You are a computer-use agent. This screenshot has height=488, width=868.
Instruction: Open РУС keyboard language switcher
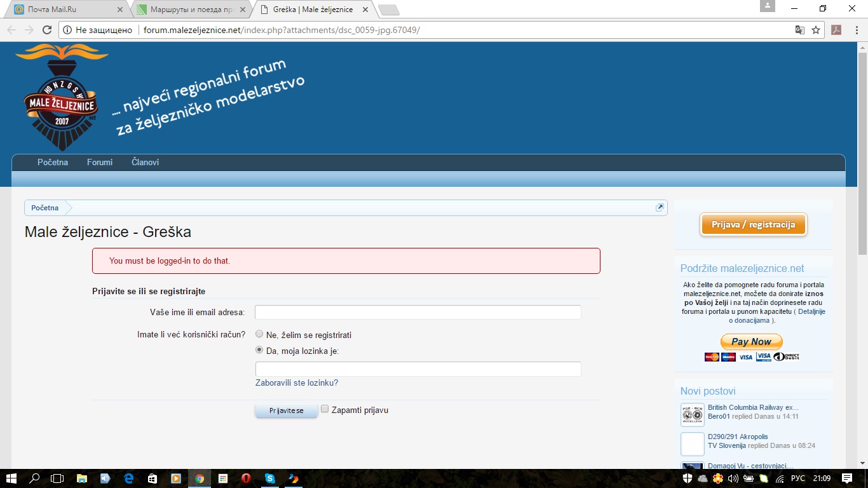tap(797, 478)
